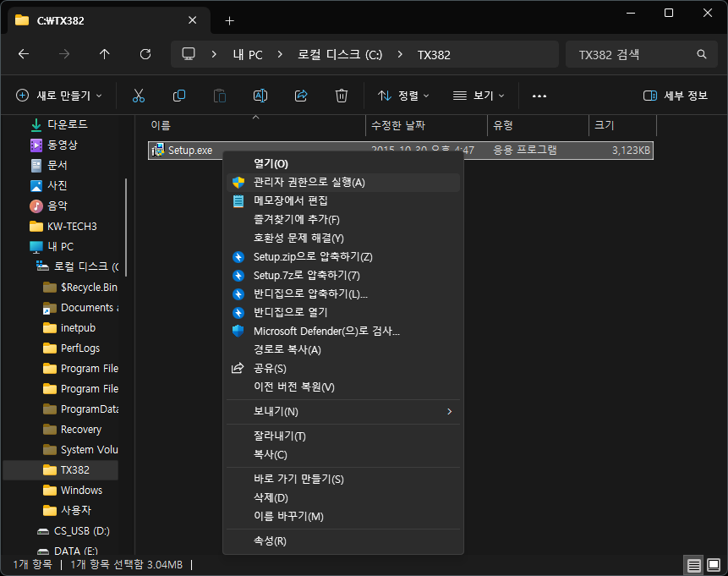728x576 pixels.
Task: Choose 잘라내기(T) in context menu
Action: click(343, 436)
